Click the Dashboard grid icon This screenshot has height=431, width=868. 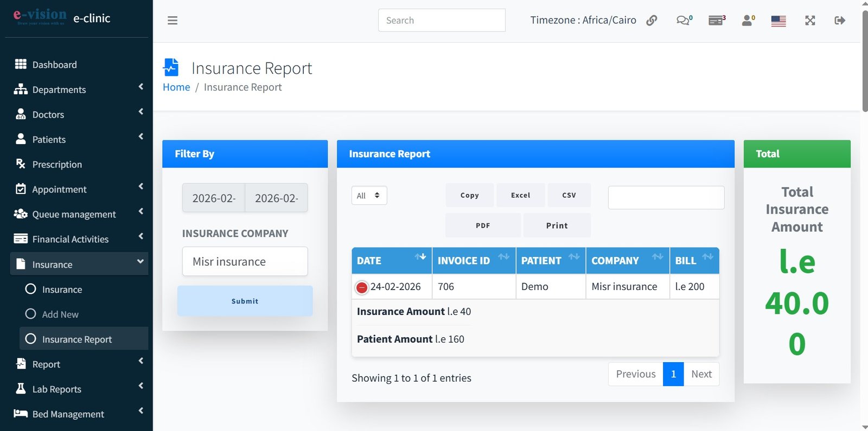pyautogui.click(x=21, y=64)
